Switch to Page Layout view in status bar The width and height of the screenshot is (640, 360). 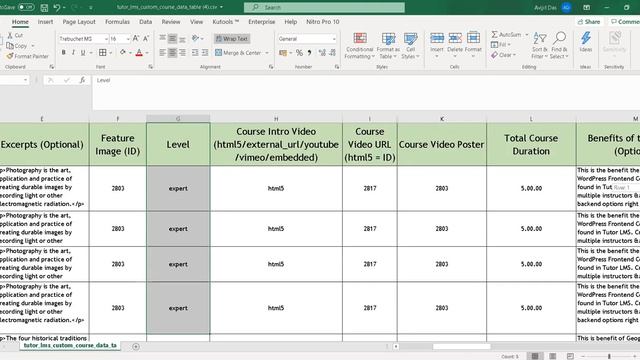click(x=552, y=356)
